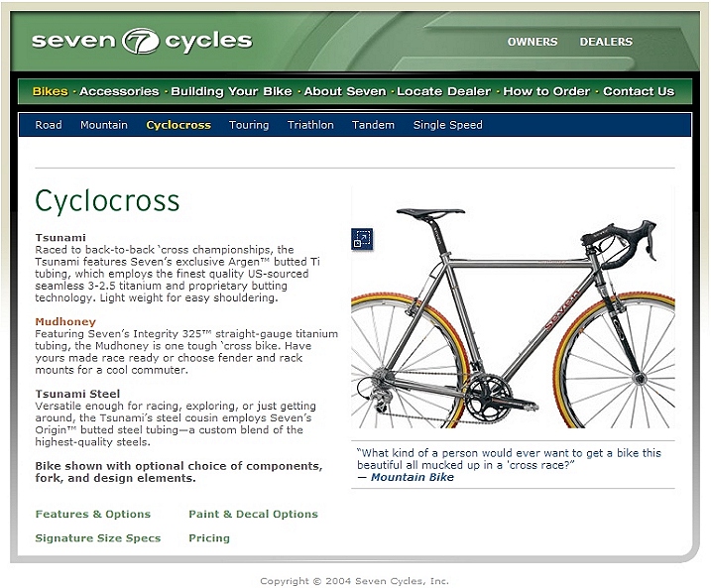The image size is (711, 588).
Task: Open the Owners section
Action: (533, 42)
